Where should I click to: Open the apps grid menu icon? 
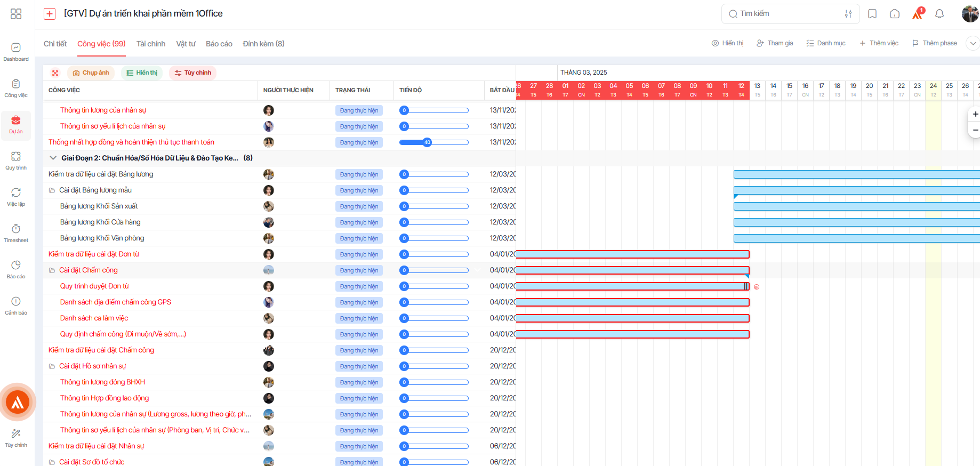16,14
